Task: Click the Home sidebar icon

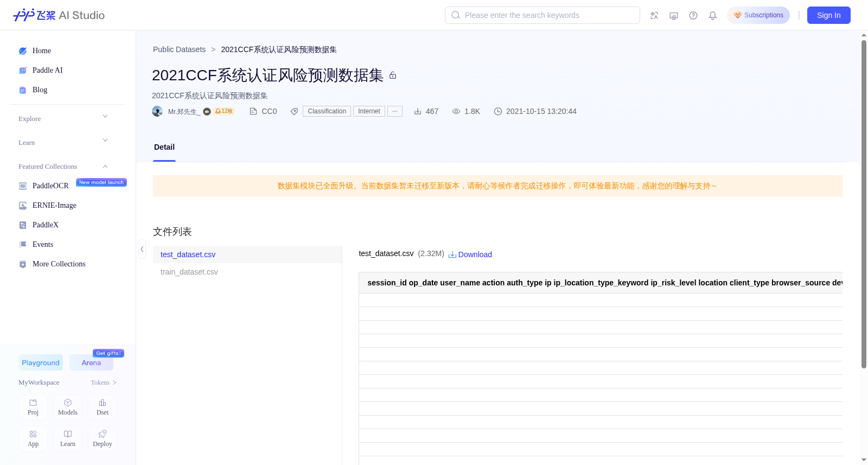Action: pos(23,51)
